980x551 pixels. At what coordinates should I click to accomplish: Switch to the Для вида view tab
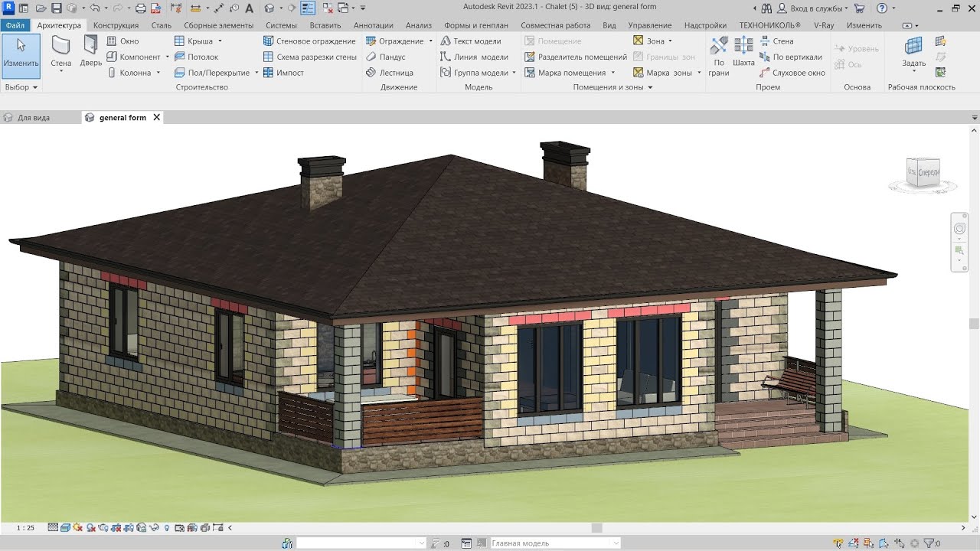[34, 118]
